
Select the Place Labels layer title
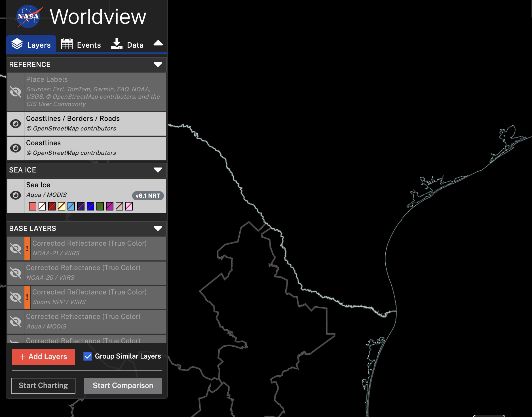point(47,79)
